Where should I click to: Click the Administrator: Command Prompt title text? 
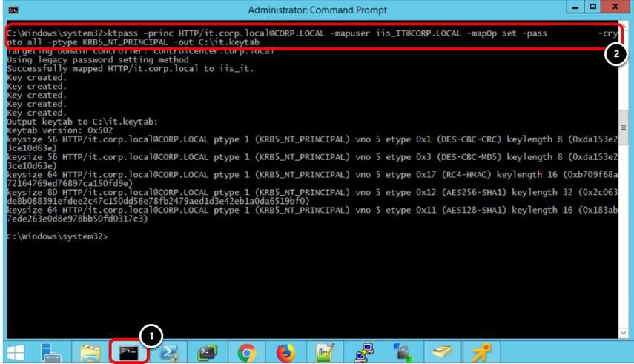coord(317,10)
